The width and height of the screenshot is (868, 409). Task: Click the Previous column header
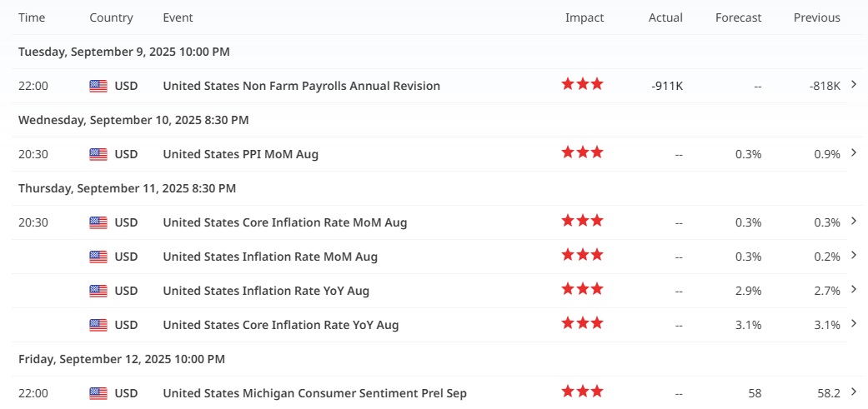[817, 17]
